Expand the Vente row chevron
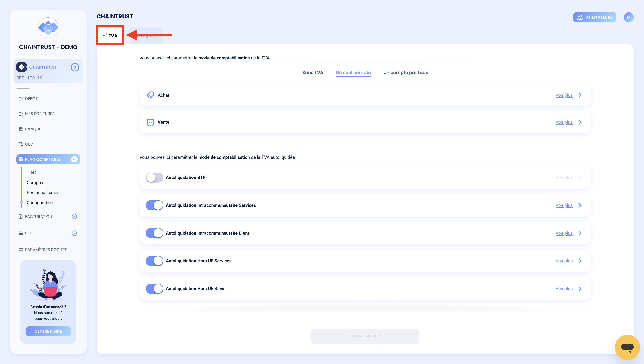This screenshot has width=644, height=364. [580, 122]
